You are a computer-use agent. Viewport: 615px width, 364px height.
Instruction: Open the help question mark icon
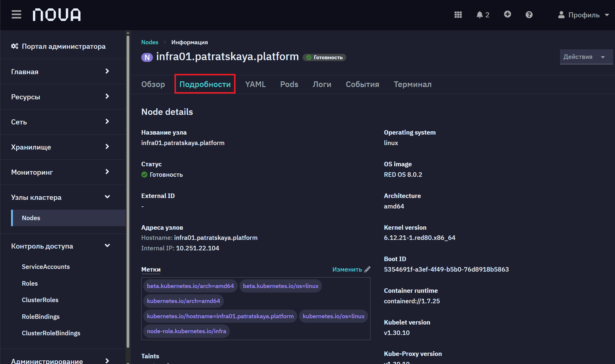[529, 15]
